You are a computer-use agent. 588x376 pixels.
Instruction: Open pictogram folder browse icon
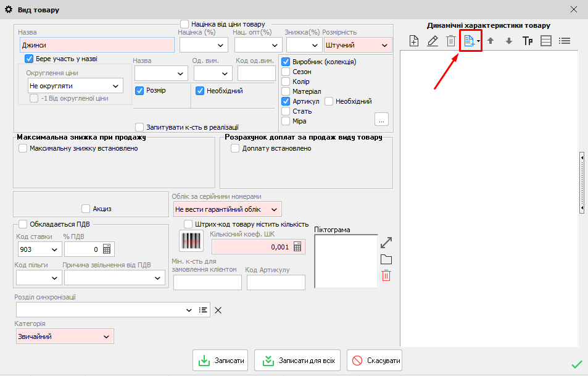point(386,259)
